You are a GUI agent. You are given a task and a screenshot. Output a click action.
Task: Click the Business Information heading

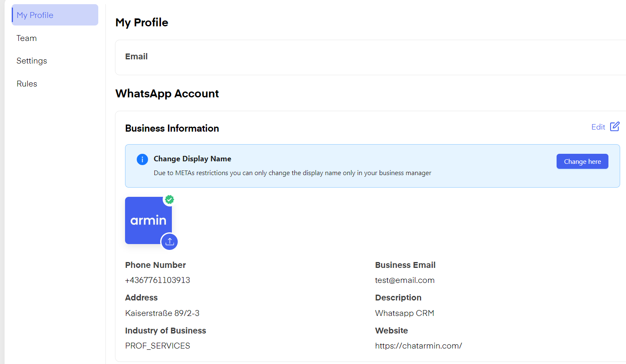[x=172, y=128]
